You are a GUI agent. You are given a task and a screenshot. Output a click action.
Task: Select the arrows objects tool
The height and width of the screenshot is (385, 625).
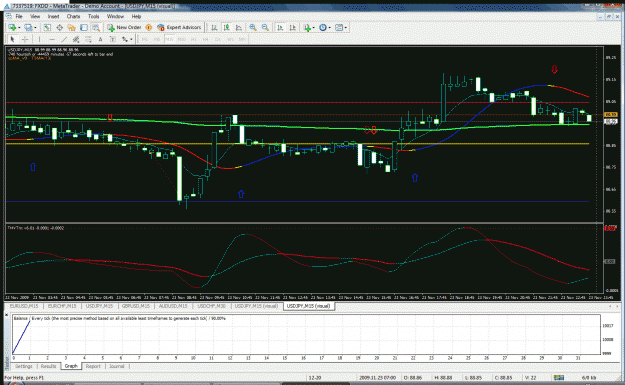click(125, 39)
